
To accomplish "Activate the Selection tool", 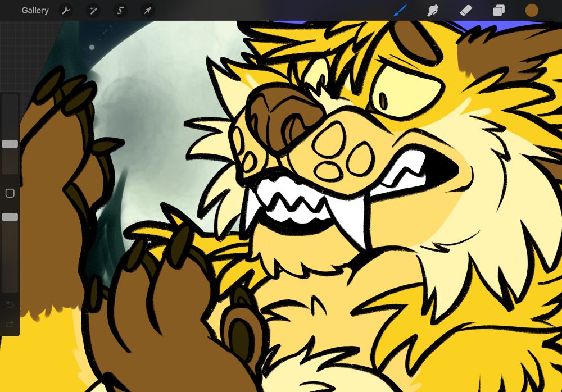I will 120,11.
